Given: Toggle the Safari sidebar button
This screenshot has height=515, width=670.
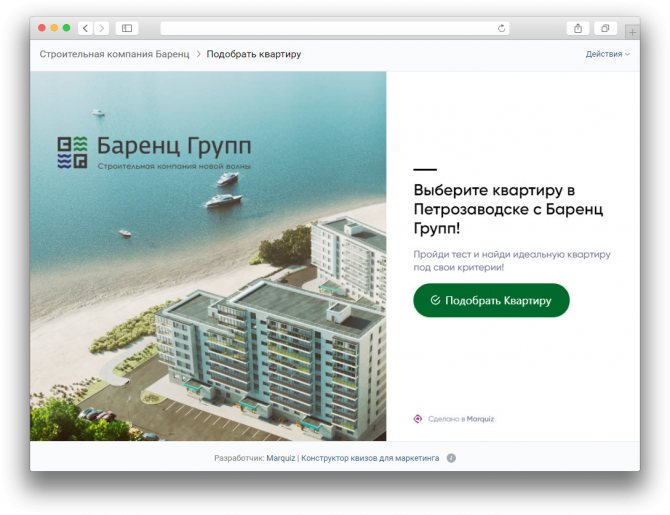Looking at the screenshot, I should pyautogui.click(x=127, y=28).
